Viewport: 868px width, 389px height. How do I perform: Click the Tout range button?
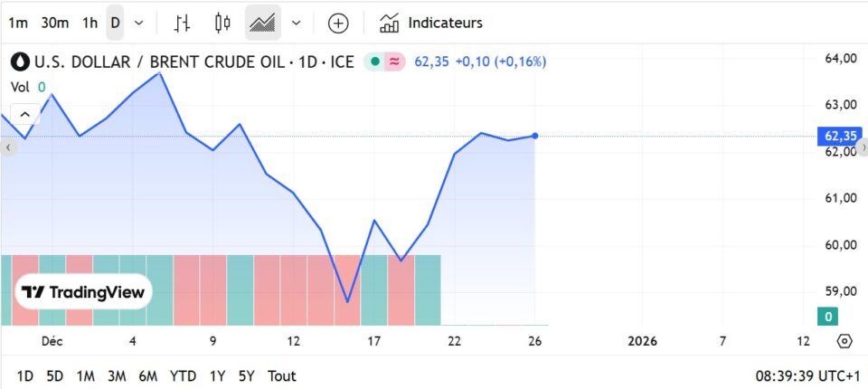(x=282, y=375)
